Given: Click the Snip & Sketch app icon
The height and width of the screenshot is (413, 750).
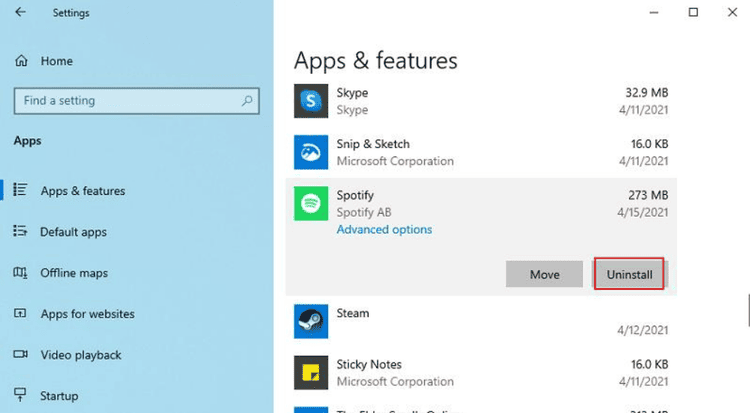Looking at the screenshot, I should click(311, 152).
